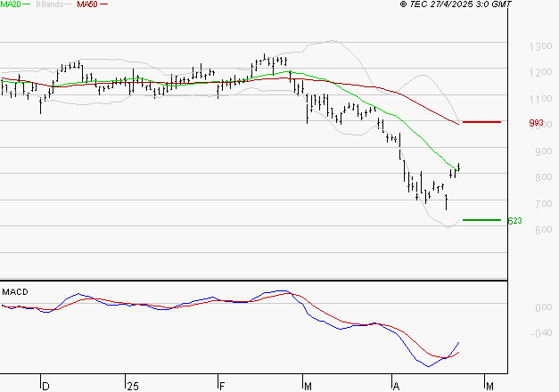The width and height of the screenshot is (559, 392).
Task: Click the MACD panel label
Action: (14, 291)
